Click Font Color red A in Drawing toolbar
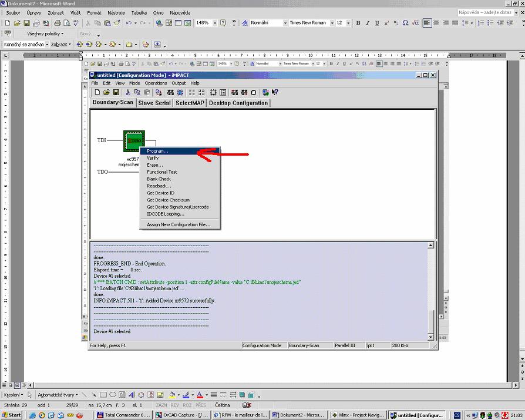The width and height of the screenshot is (525, 420). (x=200, y=395)
